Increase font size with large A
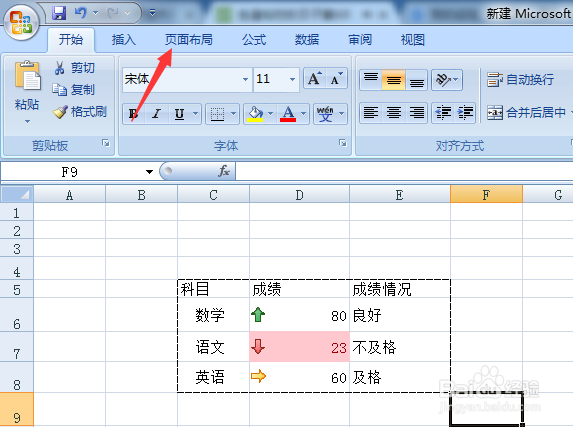Image resolution: width=573 pixels, height=427 pixels. pyautogui.click(x=315, y=79)
